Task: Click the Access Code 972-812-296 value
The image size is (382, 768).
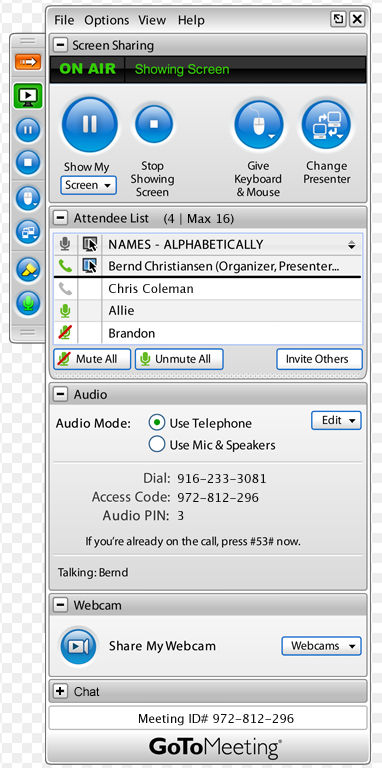Action: coord(218,498)
